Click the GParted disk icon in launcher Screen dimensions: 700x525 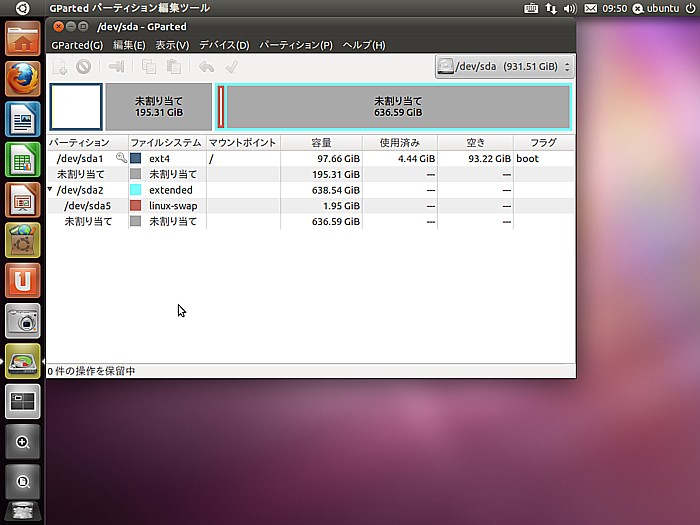[x=23, y=361]
